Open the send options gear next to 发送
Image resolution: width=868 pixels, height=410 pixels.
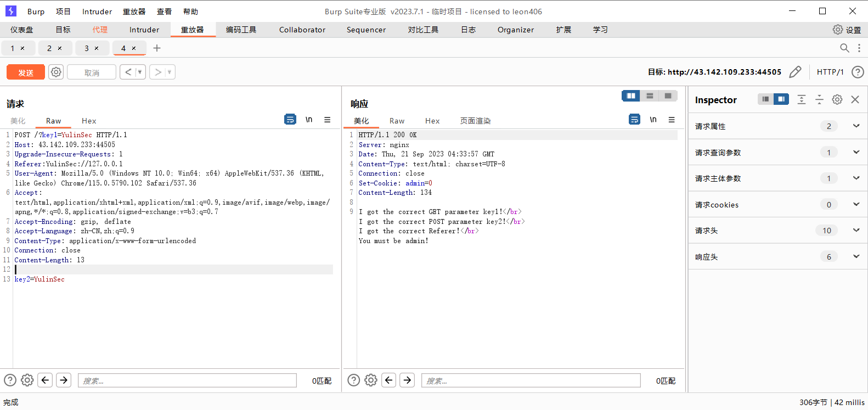56,72
